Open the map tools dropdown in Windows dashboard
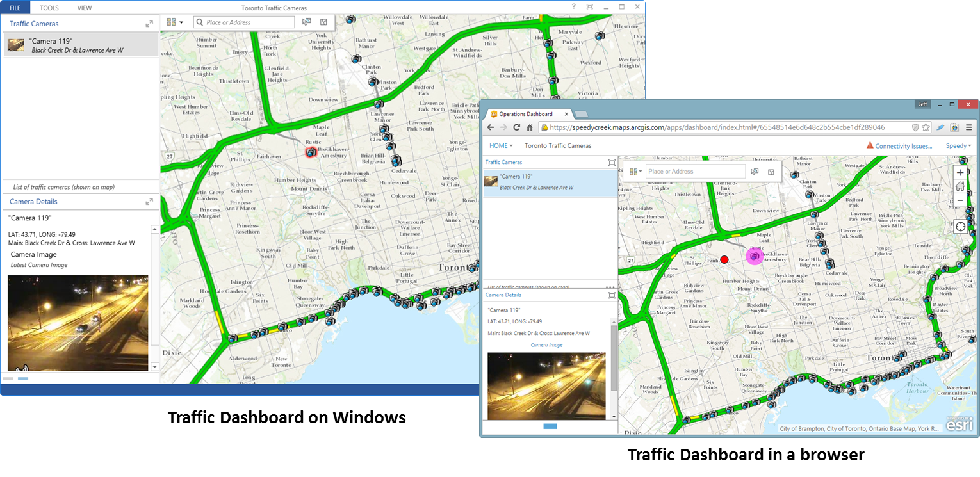The width and height of the screenshot is (980, 477). (x=175, y=22)
